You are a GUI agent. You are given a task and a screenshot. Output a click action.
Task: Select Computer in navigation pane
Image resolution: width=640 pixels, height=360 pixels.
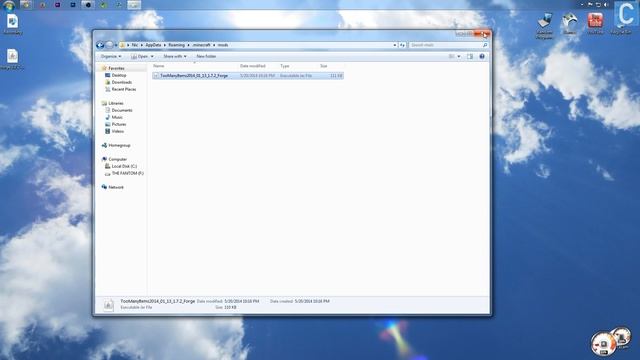pos(118,159)
